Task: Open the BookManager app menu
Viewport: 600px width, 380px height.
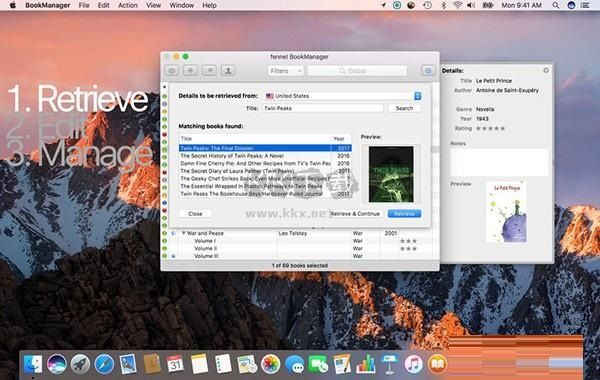Action: coord(47,5)
